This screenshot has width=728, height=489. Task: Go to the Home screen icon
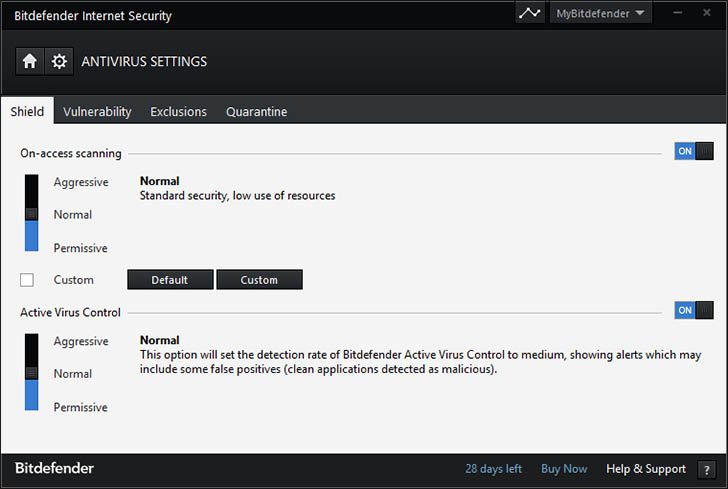30,61
